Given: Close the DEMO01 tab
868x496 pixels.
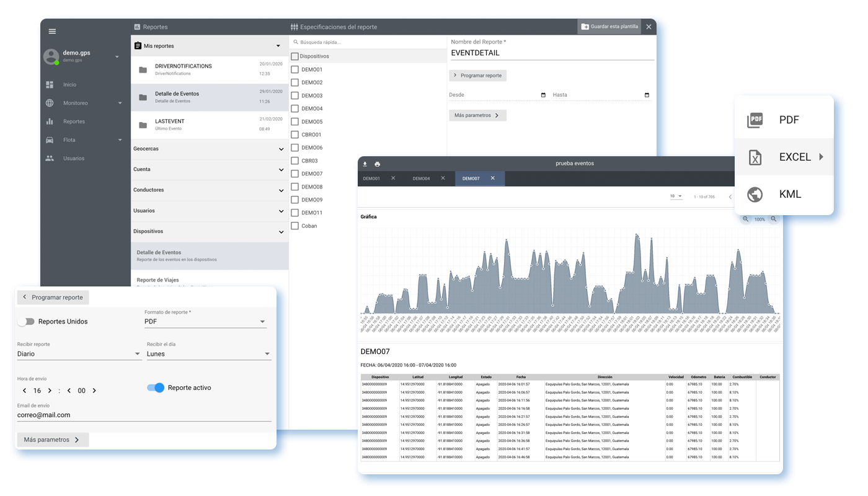Looking at the screenshot, I should click(x=393, y=178).
